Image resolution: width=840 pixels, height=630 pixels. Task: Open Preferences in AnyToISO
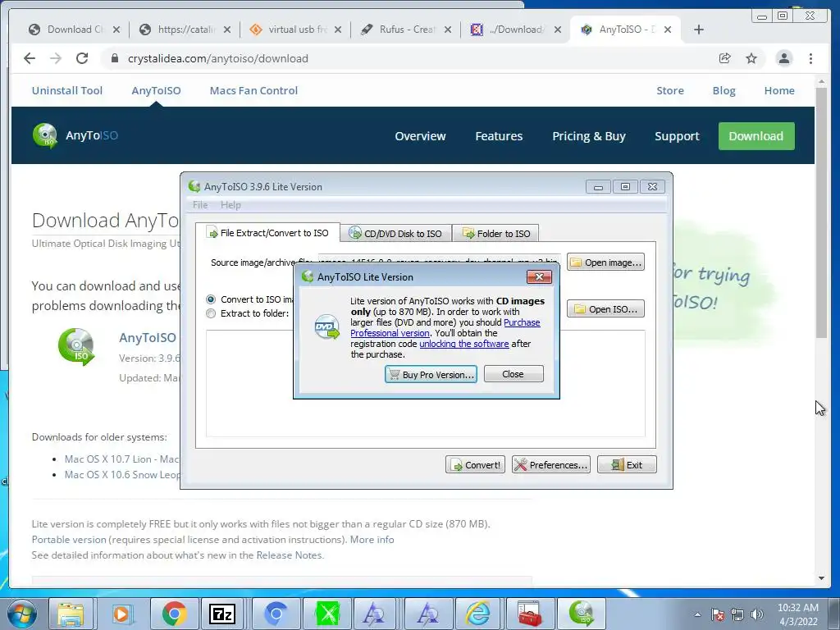[x=550, y=465]
